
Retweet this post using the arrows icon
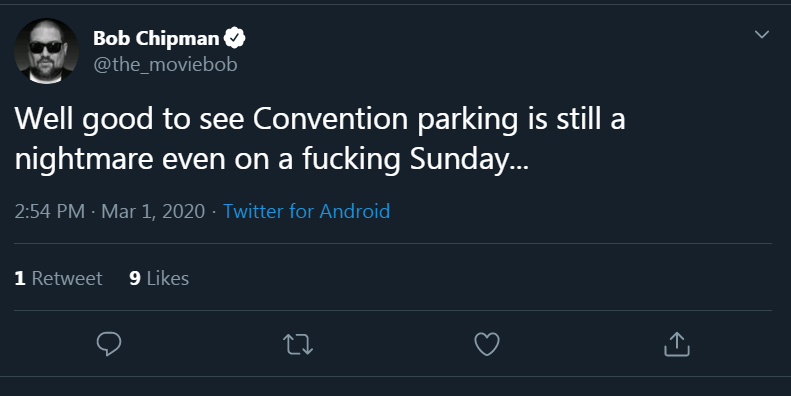click(x=298, y=345)
